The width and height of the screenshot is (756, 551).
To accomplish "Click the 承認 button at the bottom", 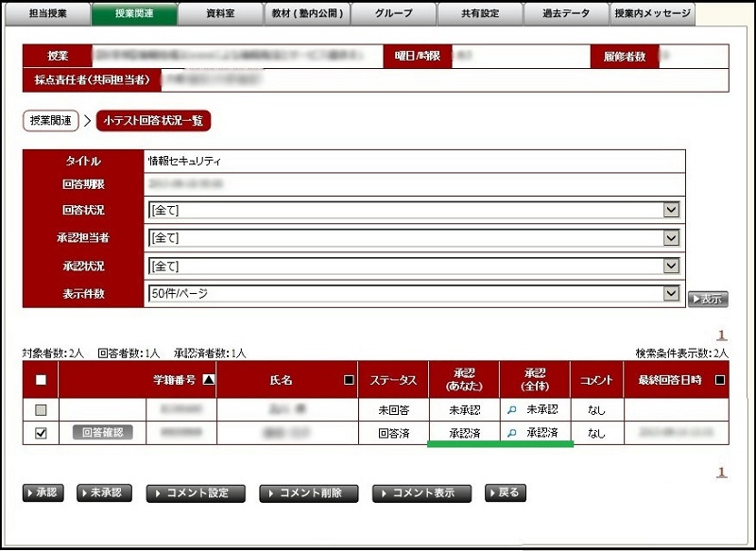I will pyautogui.click(x=43, y=493).
